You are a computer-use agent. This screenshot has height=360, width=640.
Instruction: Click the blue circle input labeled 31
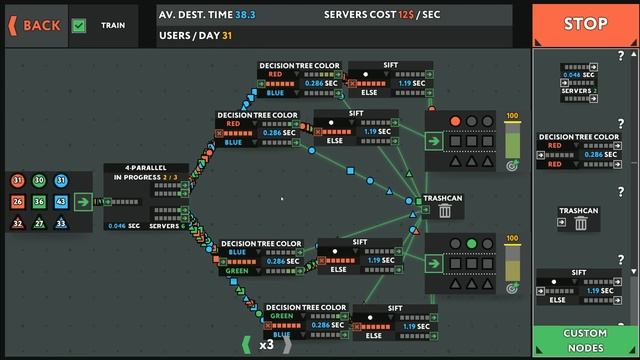(61, 180)
